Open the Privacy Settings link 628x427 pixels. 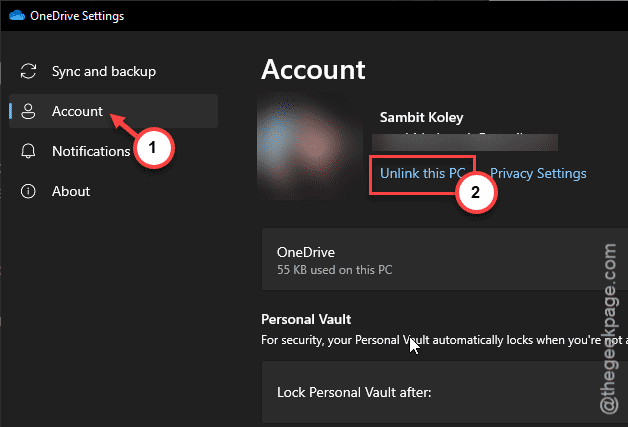(538, 173)
